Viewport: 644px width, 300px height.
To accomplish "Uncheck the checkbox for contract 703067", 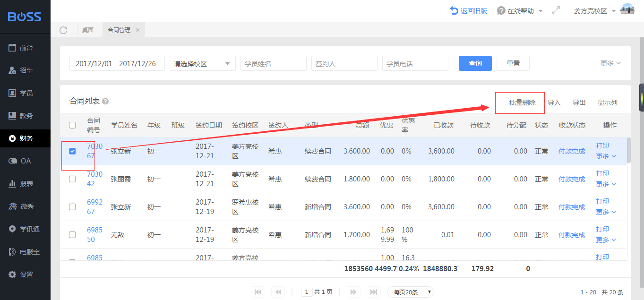I will coord(72,151).
